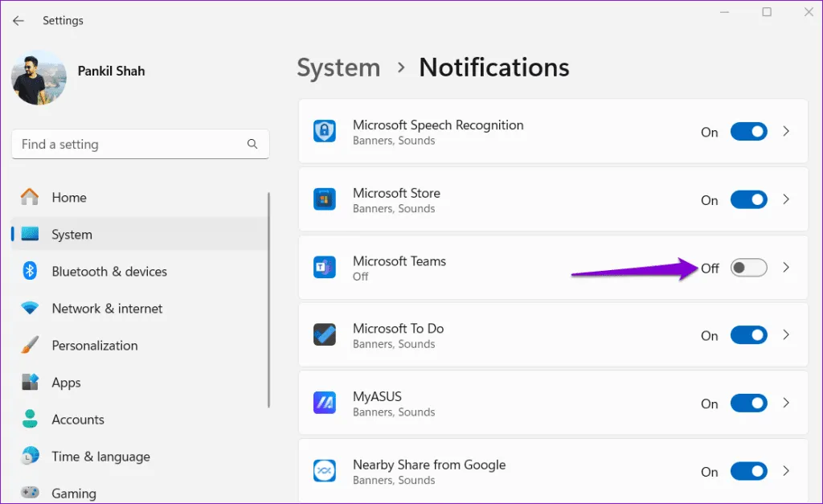Click the Microsoft To Do app icon

324,335
